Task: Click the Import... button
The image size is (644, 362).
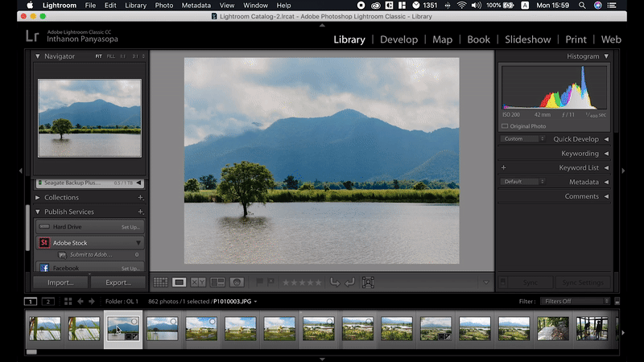Action: (x=60, y=282)
